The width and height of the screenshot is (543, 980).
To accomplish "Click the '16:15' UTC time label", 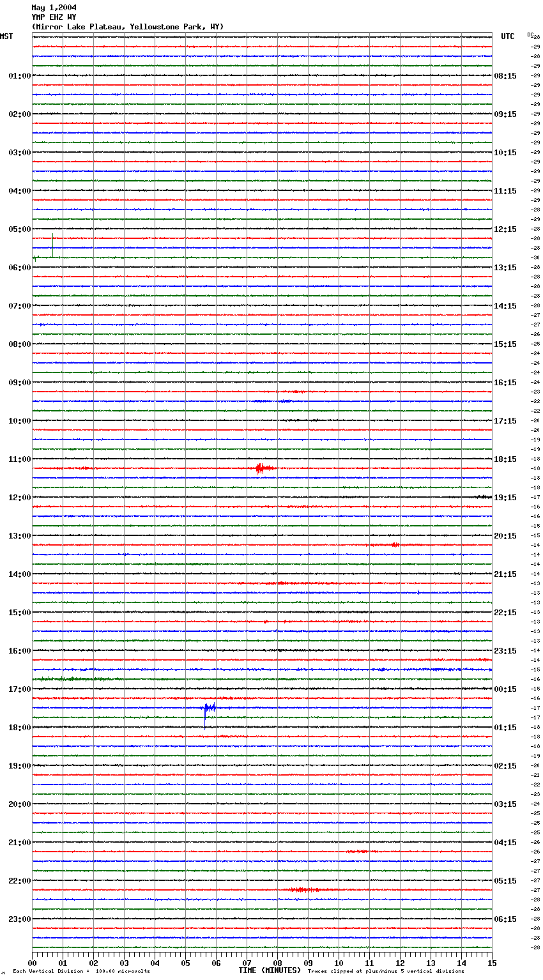I will 505,383.
